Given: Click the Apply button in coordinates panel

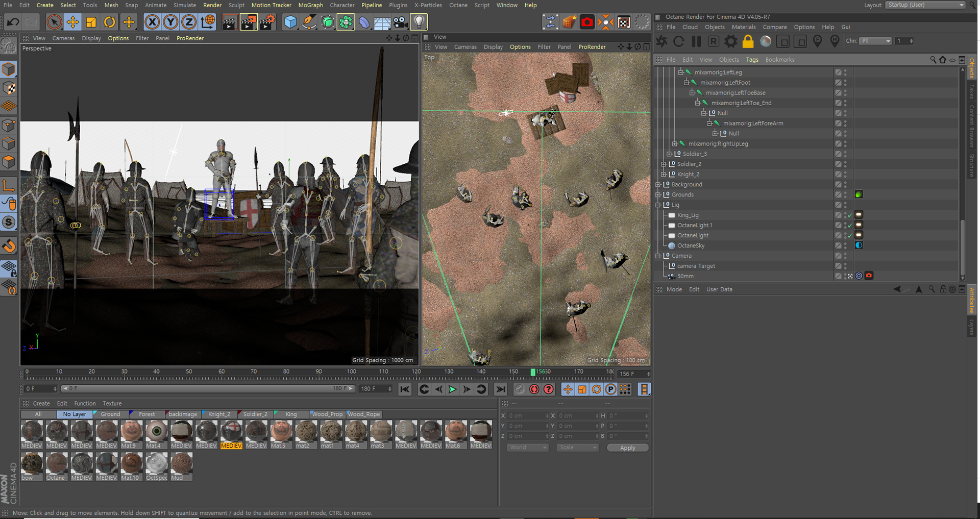Looking at the screenshot, I should (x=627, y=448).
